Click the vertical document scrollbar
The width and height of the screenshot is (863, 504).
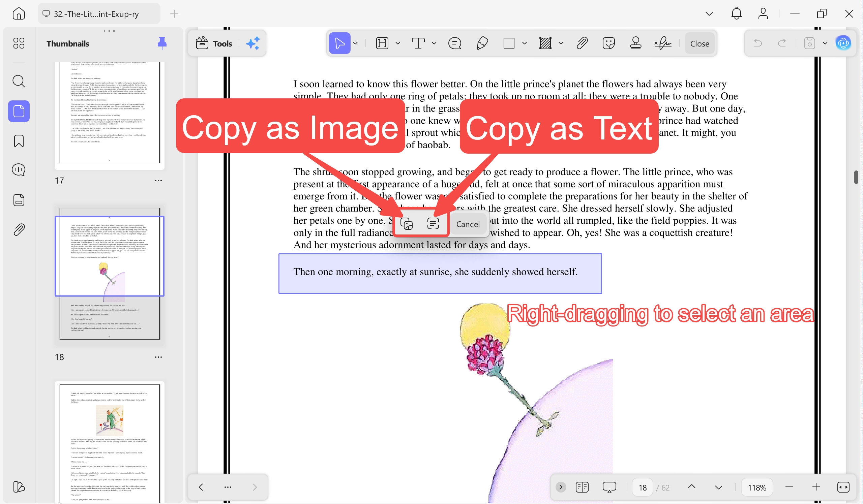pos(856,177)
